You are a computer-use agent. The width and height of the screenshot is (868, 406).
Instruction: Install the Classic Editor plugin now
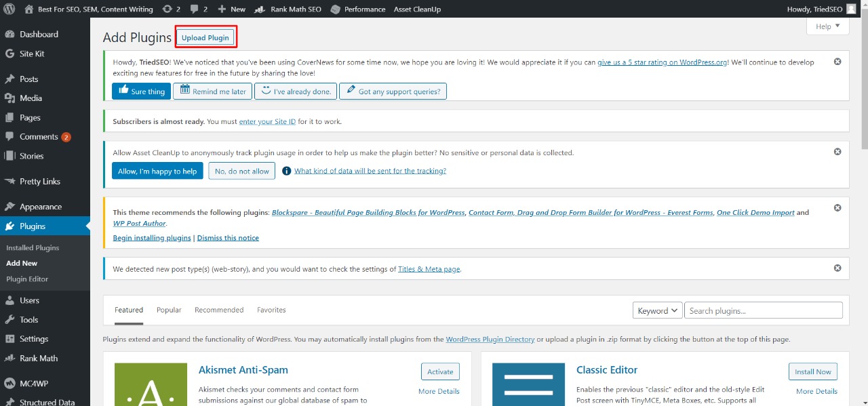point(813,371)
